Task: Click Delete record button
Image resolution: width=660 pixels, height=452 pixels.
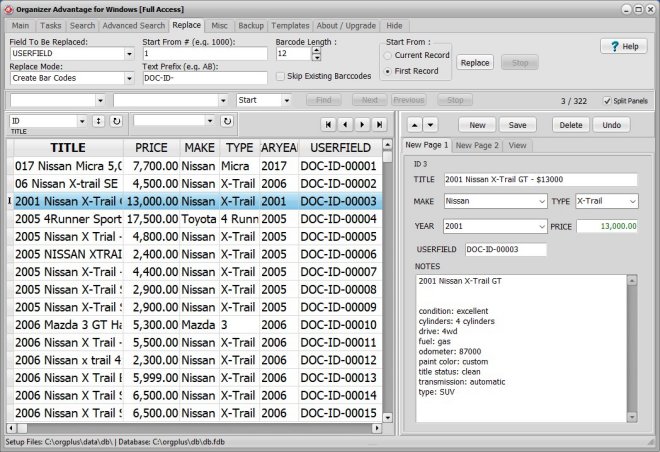Action: point(571,125)
